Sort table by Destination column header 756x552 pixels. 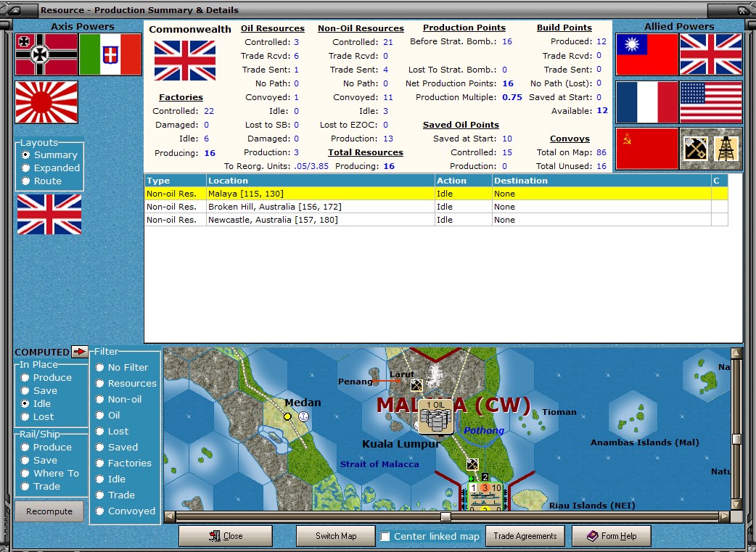point(601,181)
